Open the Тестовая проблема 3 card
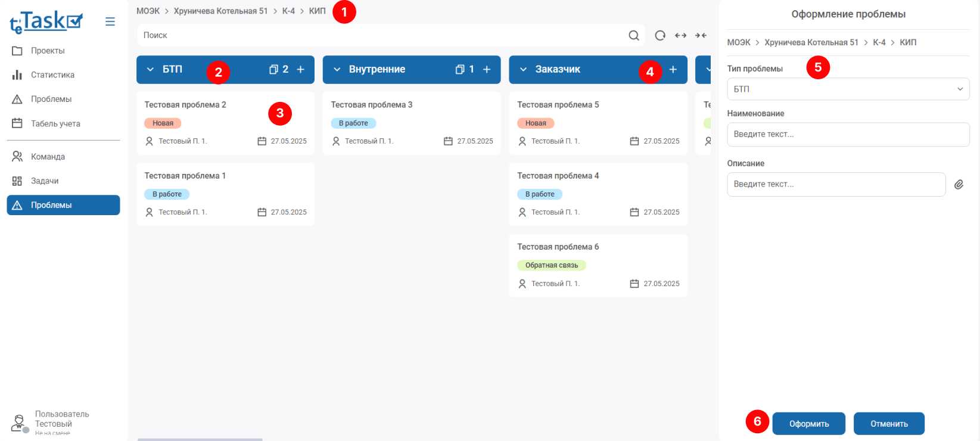980x441 pixels. (x=411, y=123)
